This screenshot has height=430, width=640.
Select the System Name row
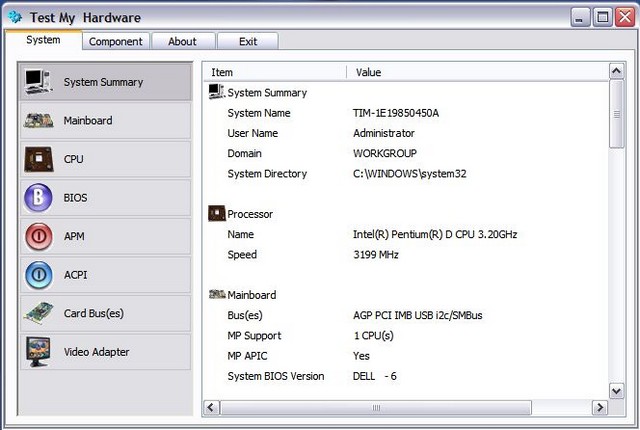click(x=406, y=113)
